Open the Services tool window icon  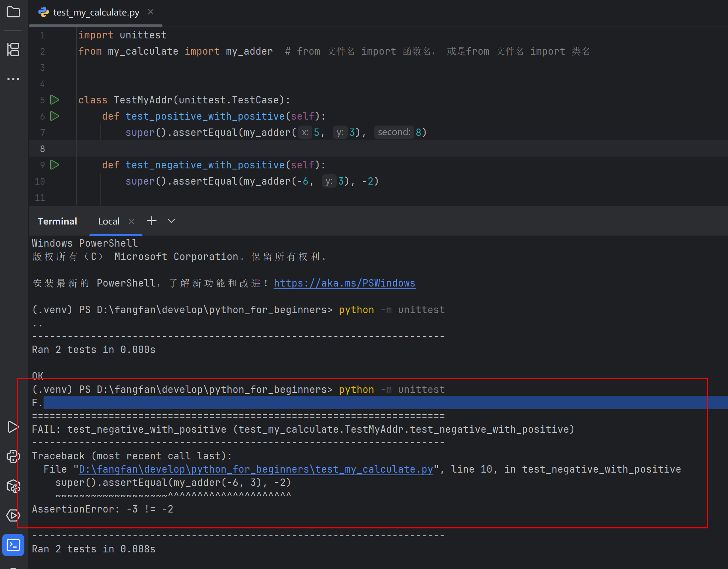pos(13,515)
